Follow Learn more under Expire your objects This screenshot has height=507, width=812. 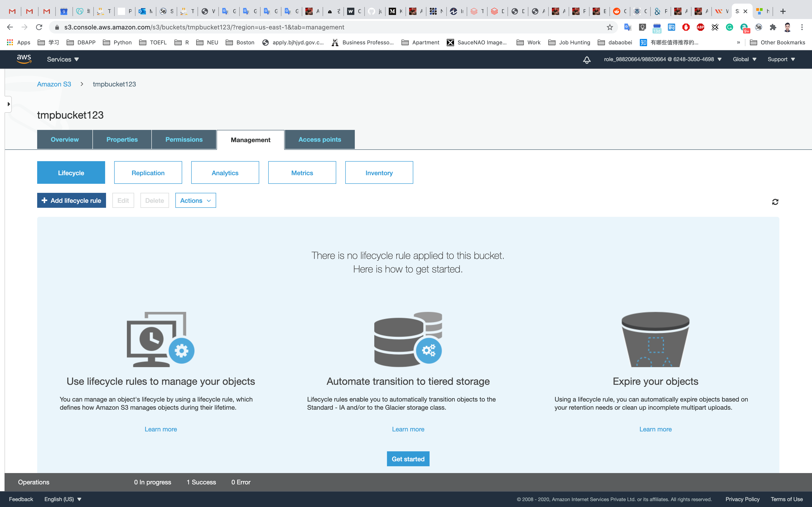[655, 429]
